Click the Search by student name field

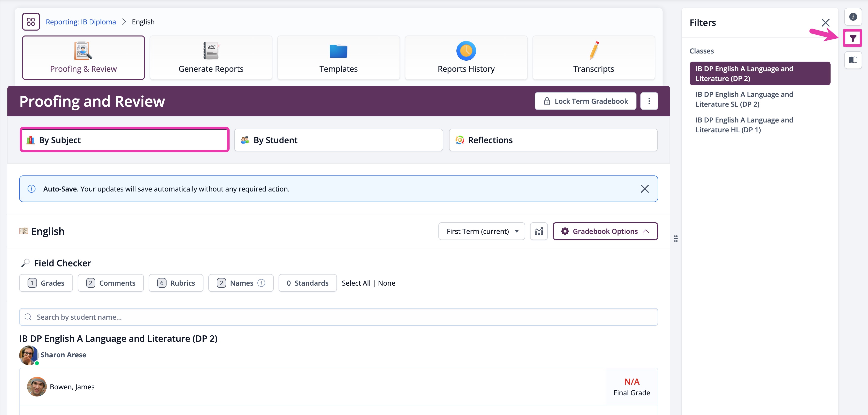[x=338, y=317]
